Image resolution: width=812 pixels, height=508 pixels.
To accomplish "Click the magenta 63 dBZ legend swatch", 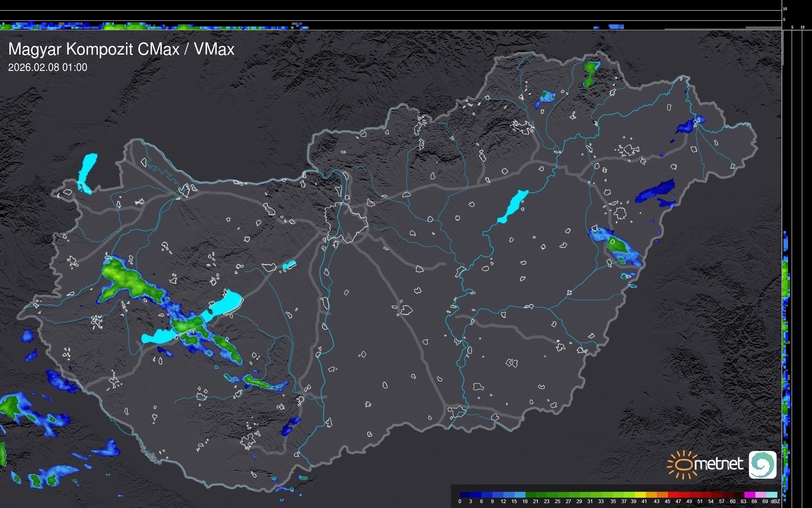I will click(749, 495).
